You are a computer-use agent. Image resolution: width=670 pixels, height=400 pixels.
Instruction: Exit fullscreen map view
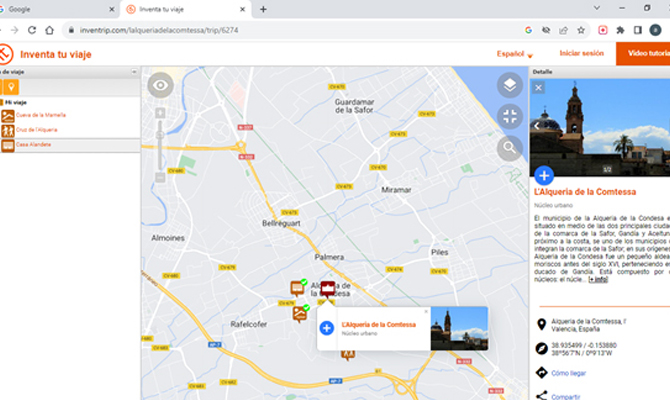point(510,116)
